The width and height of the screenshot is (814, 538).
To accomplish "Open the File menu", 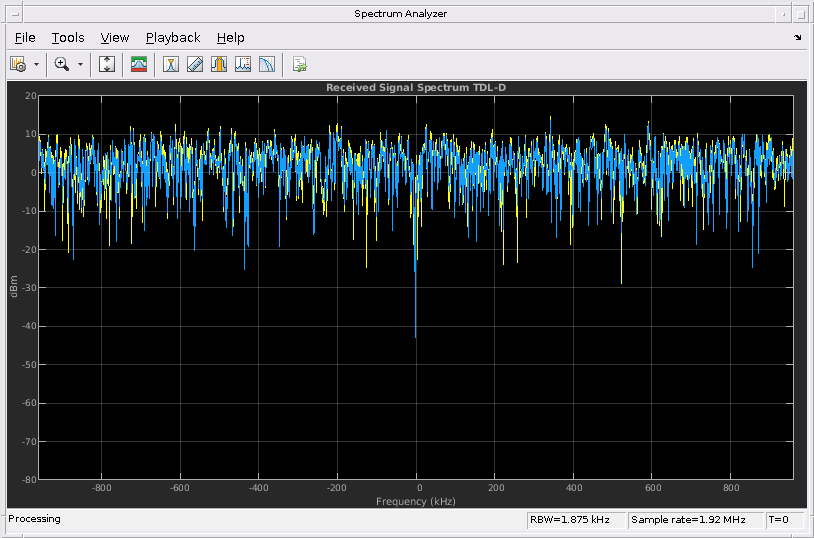I will pos(25,38).
